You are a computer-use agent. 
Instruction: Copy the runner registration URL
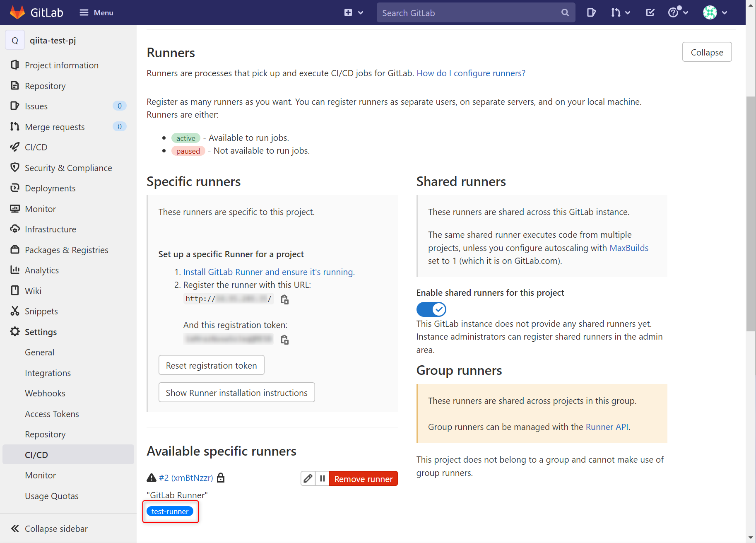click(x=285, y=299)
